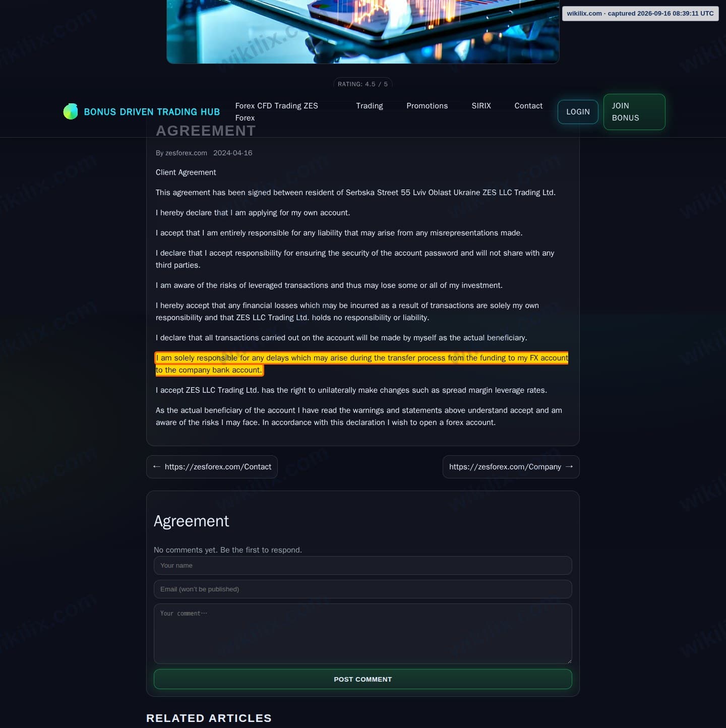Open the Contact nav link
This screenshot has width=726, height=728.
pos(528,106)
